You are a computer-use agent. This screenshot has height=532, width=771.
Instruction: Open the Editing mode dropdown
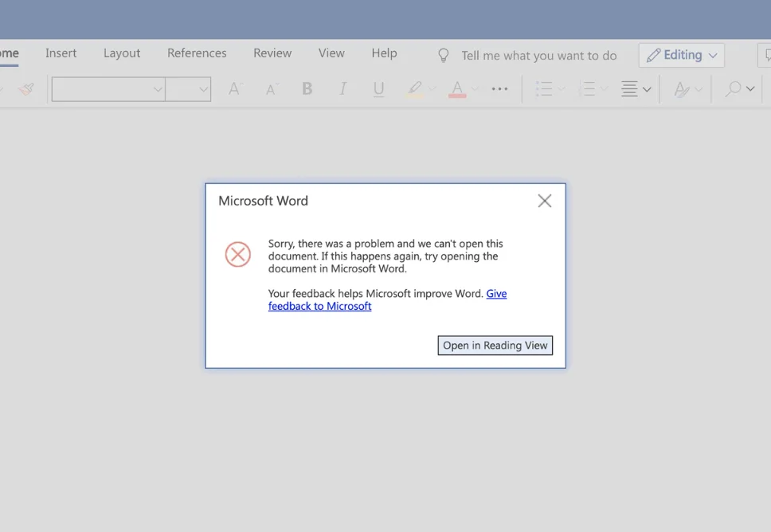point(682,55)
